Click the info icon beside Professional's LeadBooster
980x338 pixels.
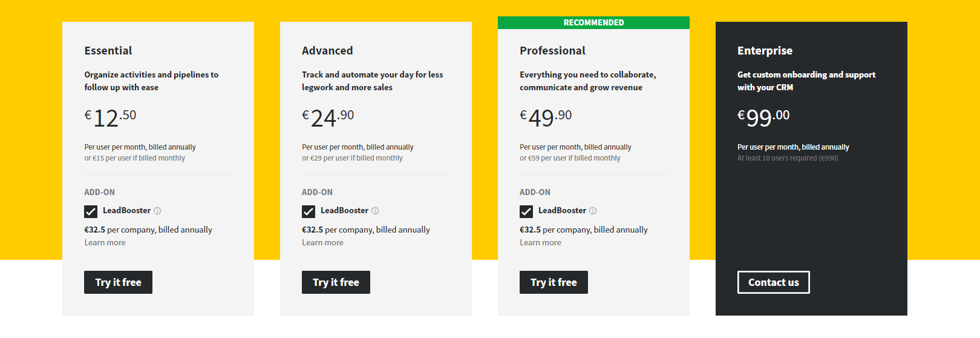[593, 211]
